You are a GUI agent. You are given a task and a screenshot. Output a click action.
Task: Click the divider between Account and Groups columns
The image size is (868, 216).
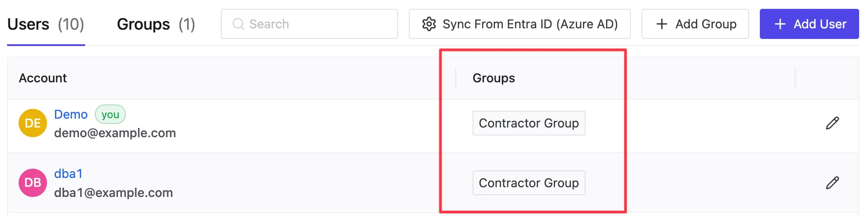pos(456,78)
